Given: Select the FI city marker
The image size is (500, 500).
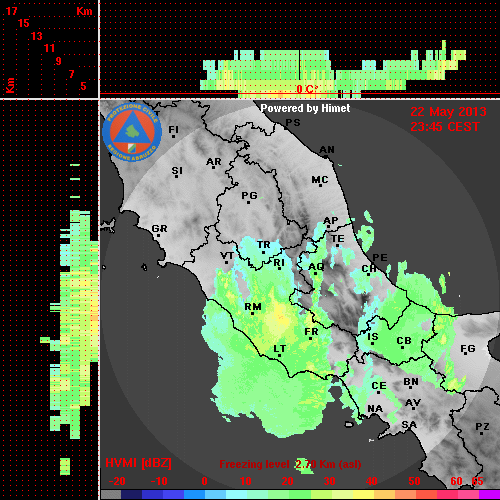Looking at the screenshot, I should (173, 136).
